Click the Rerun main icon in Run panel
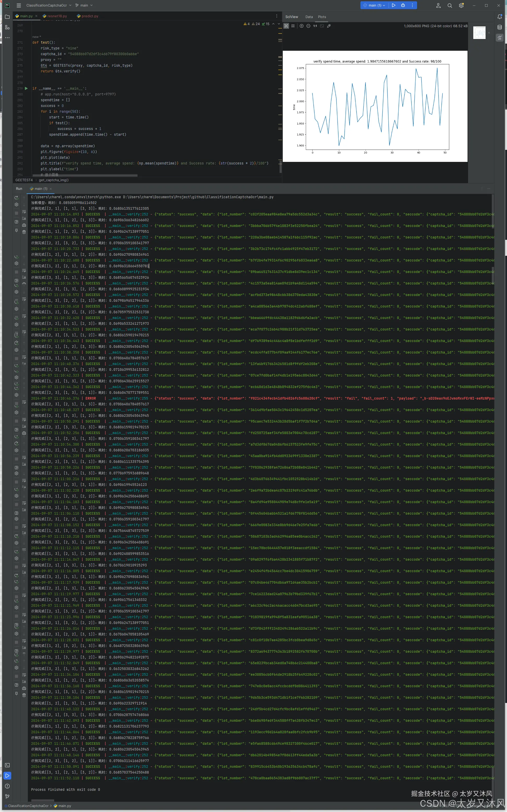 (16, 198)
